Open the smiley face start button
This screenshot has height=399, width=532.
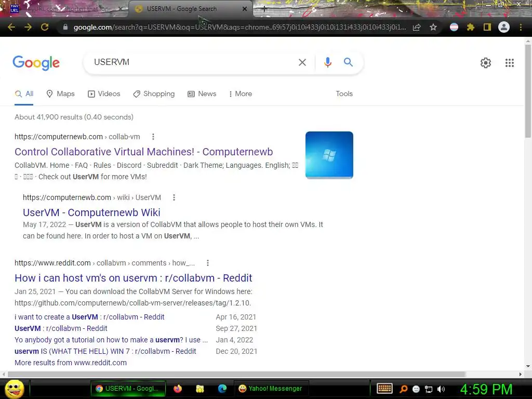(x=15, y=389)
